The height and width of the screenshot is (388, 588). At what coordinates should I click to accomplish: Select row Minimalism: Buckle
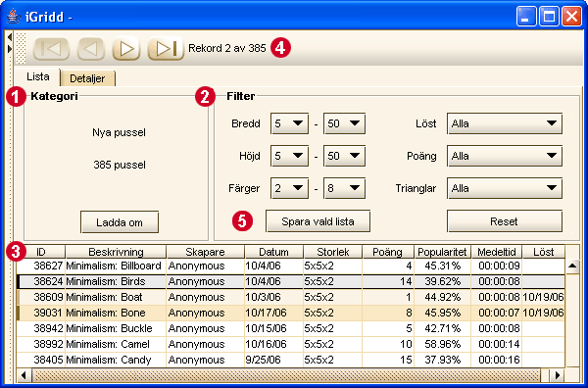point(291,329)
